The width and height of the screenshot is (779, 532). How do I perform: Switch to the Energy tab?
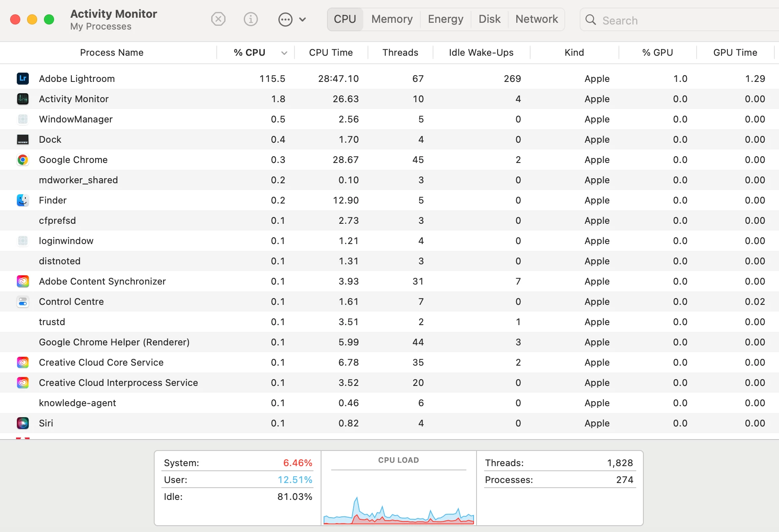click(x=446, y=19)
